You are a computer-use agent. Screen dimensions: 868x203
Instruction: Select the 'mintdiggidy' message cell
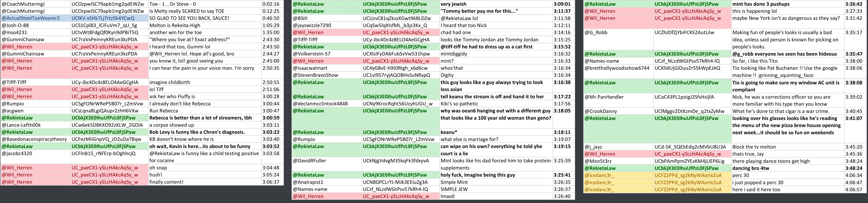pos(496,54)
